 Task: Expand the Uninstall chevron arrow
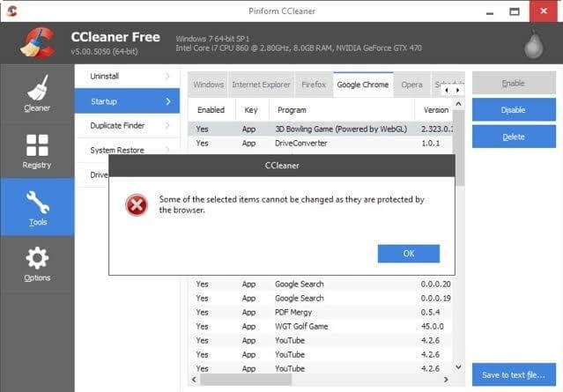tap(167, 76)
